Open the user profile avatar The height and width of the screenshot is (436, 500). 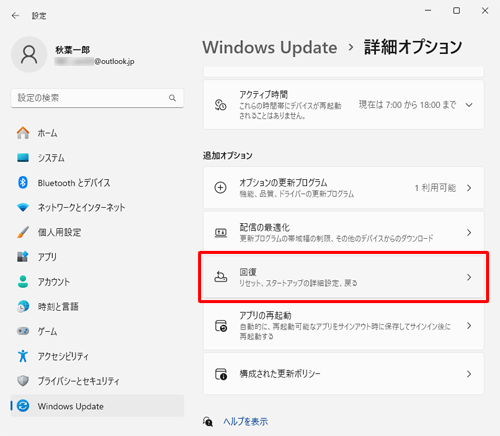click(29, 54)
